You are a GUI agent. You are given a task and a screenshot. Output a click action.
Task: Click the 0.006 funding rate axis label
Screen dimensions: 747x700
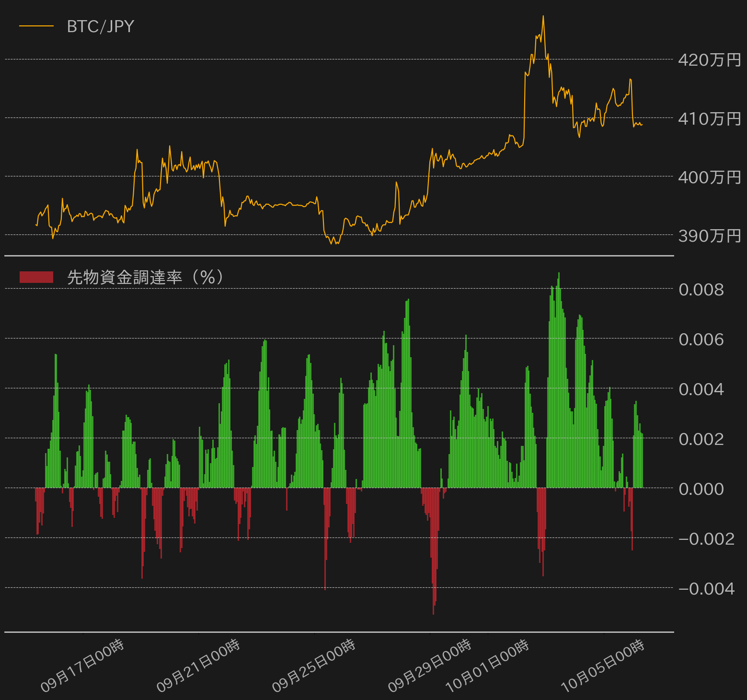(701, 339)
